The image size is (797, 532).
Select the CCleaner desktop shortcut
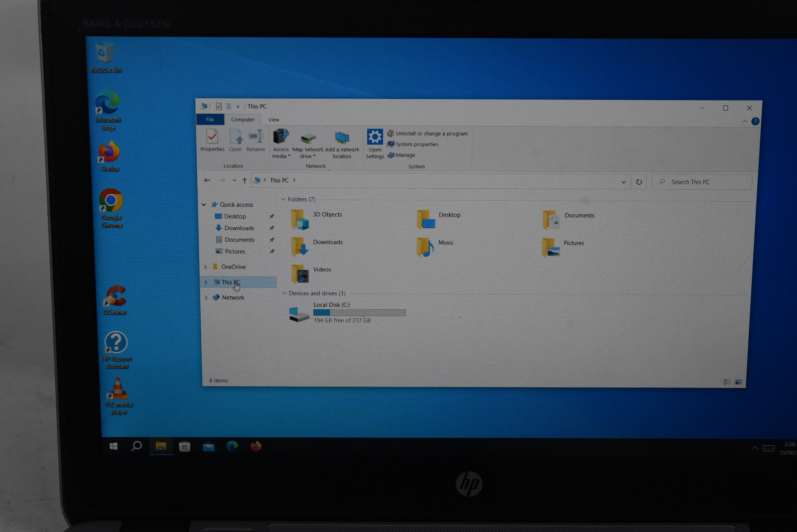(115, 299)
